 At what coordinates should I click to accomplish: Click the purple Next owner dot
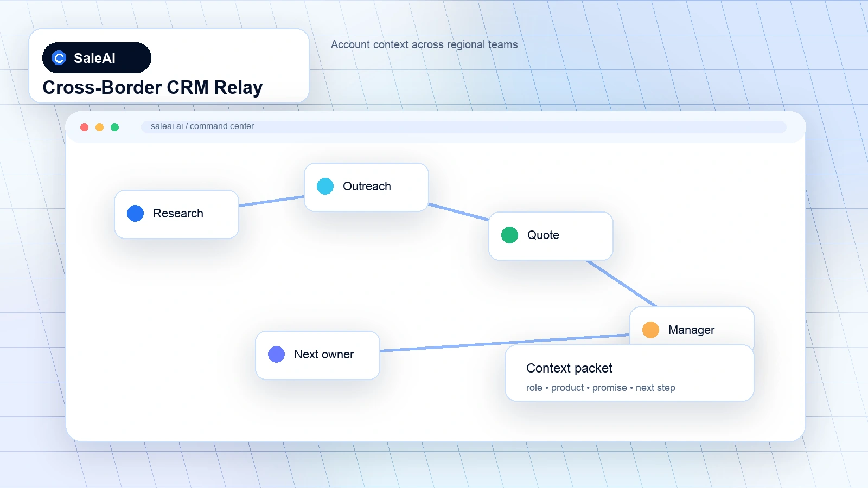[276, 354]
